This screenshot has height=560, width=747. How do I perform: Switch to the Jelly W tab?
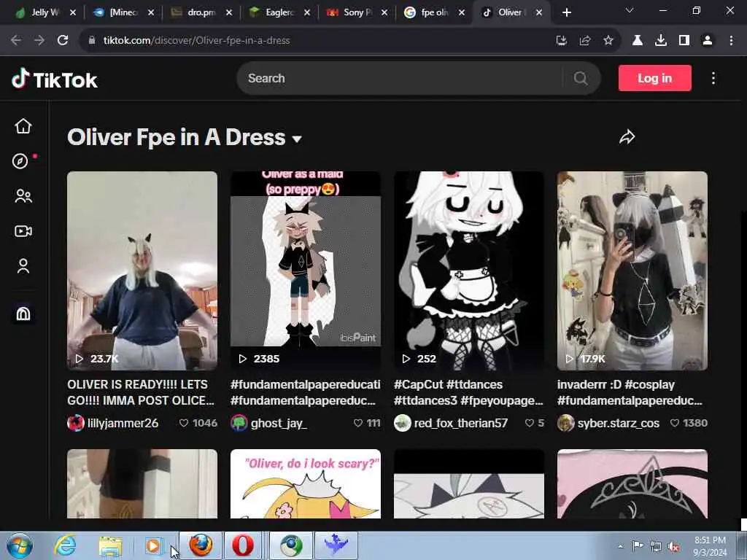46,12
